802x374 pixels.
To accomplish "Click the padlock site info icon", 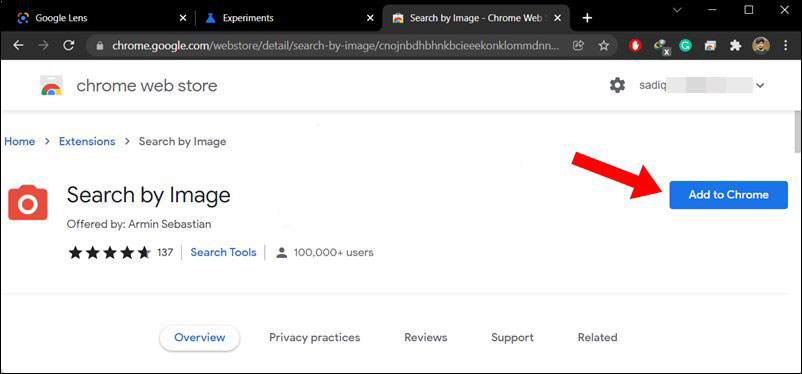I will click(100, 46).
